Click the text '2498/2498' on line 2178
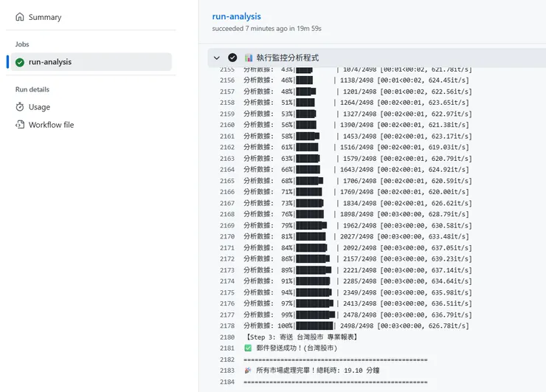The width and height of the screenshot is (546, 392). point(356,326)
